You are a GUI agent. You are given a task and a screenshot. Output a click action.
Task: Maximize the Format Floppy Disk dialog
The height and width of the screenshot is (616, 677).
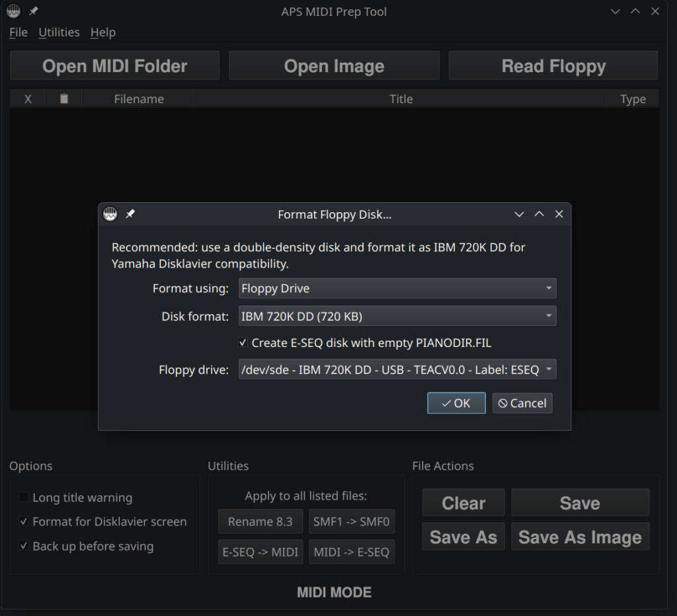(x=539, y=214)
